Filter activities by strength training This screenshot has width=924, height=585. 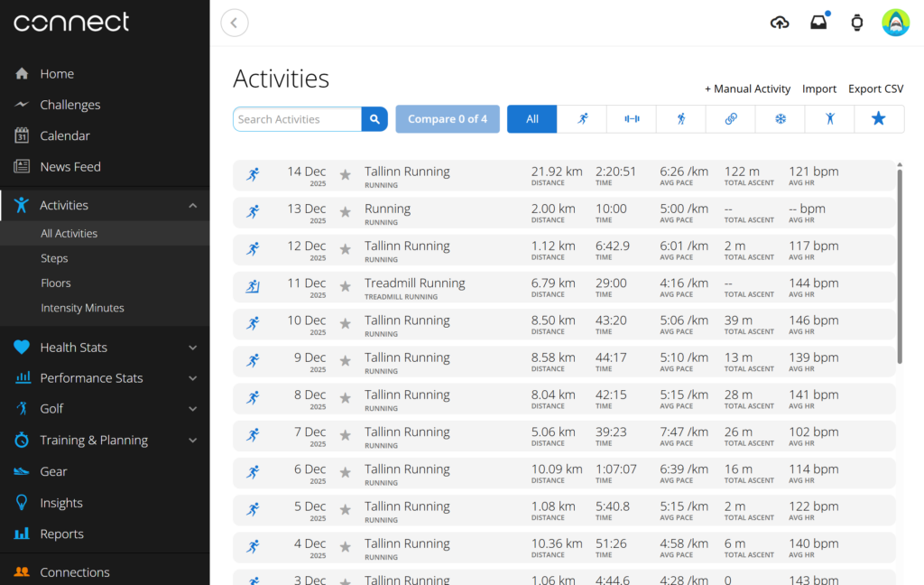631,118
